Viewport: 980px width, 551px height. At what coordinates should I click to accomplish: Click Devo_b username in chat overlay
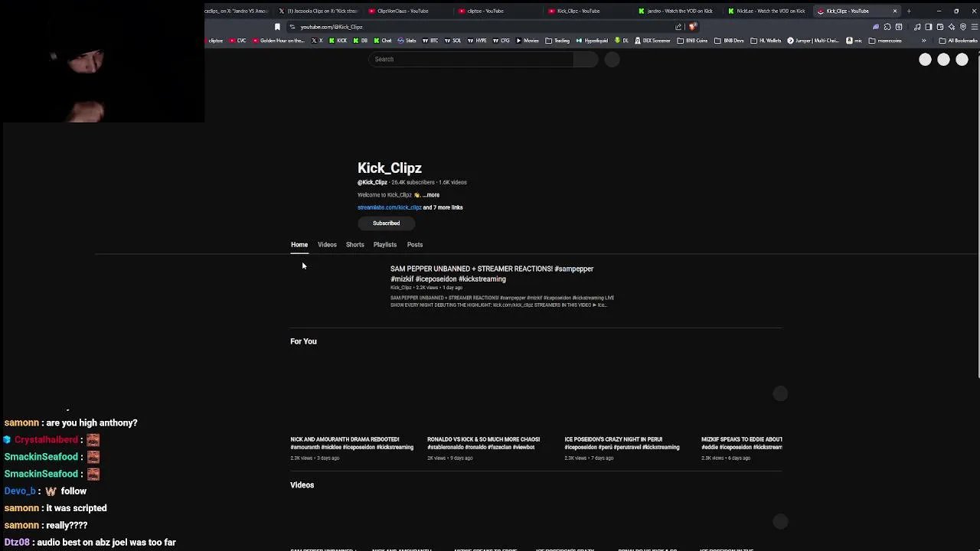(20, 491)
